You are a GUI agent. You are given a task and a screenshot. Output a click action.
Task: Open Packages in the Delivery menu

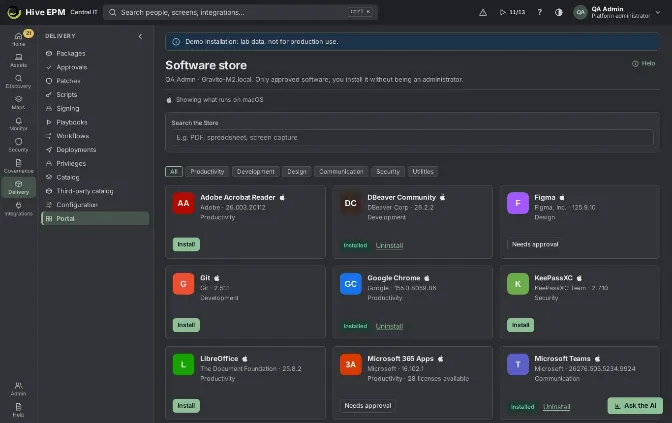(95, 54)
